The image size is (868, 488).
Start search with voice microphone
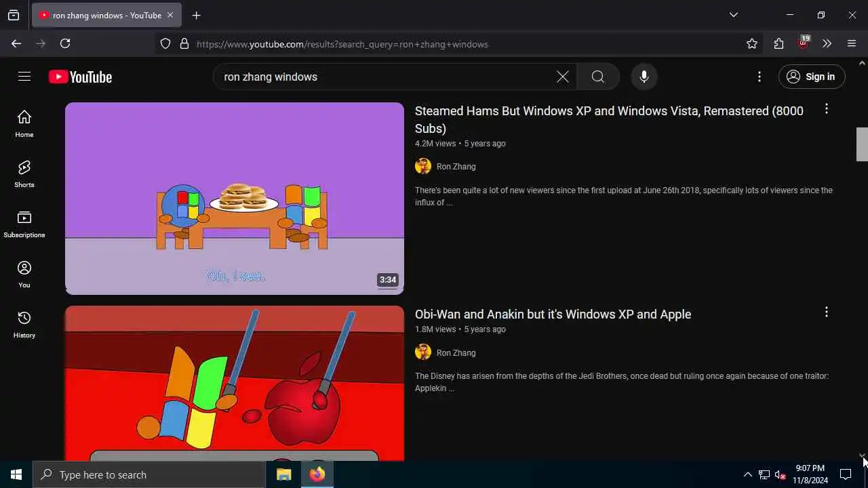coord(644,77)
